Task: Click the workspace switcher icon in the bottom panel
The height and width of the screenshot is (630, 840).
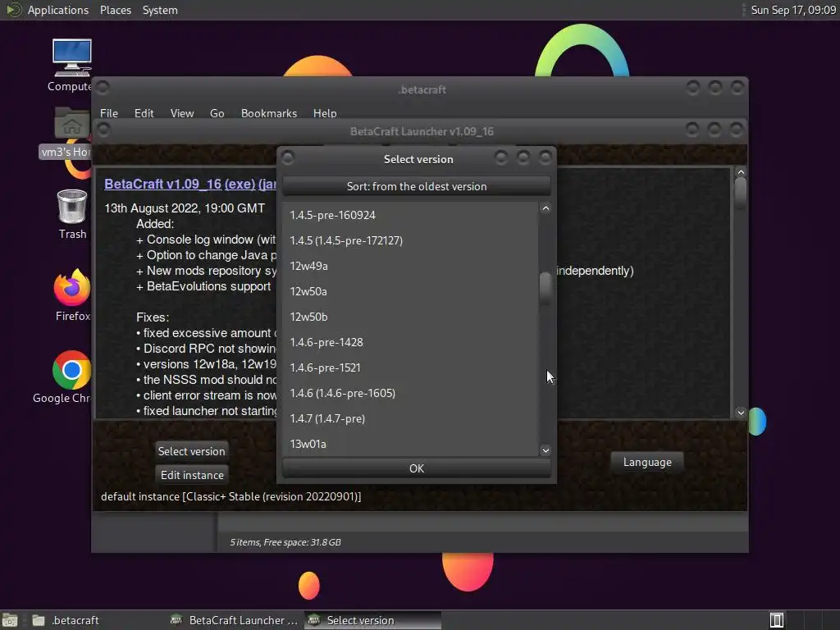Action: pos(777,620)
